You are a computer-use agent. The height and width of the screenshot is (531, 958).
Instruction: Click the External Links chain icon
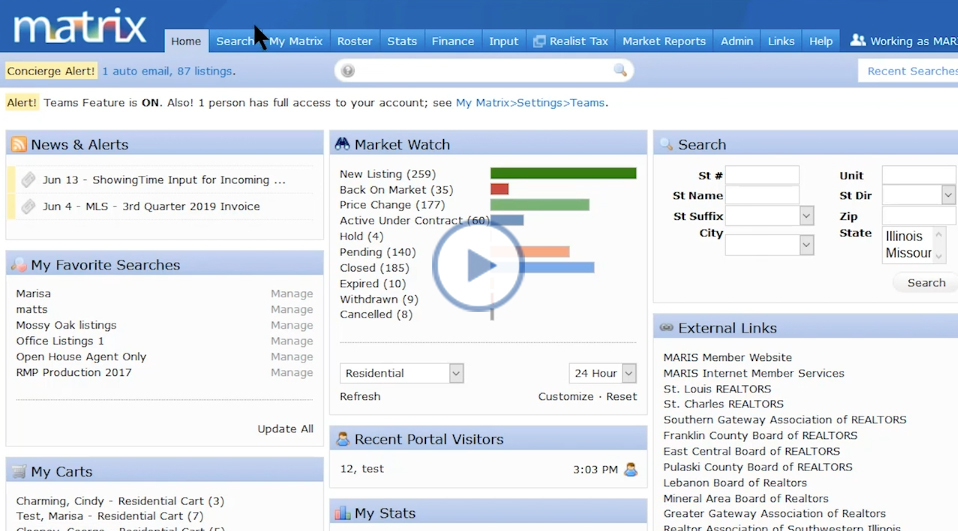click(x=667, y=328)
